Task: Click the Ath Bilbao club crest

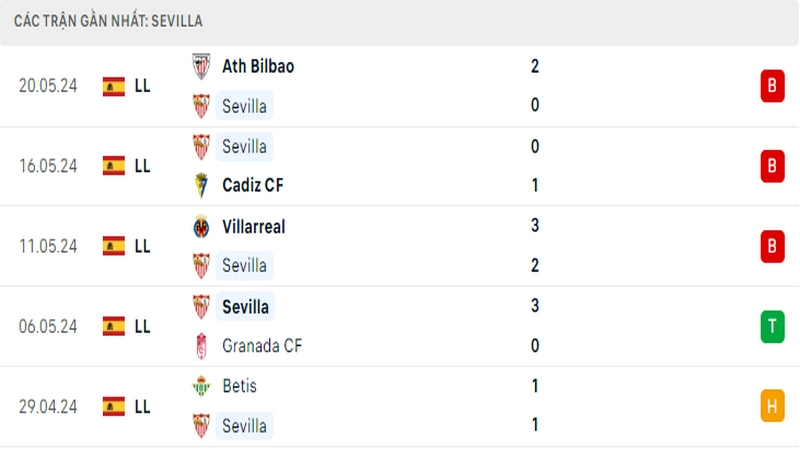Action: [201, 66]
